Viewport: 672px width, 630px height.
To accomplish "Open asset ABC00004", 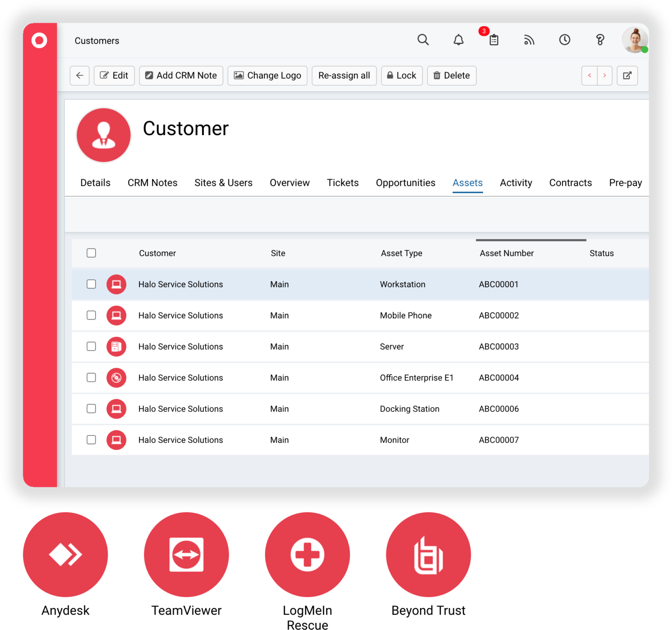I will (499, 377).
